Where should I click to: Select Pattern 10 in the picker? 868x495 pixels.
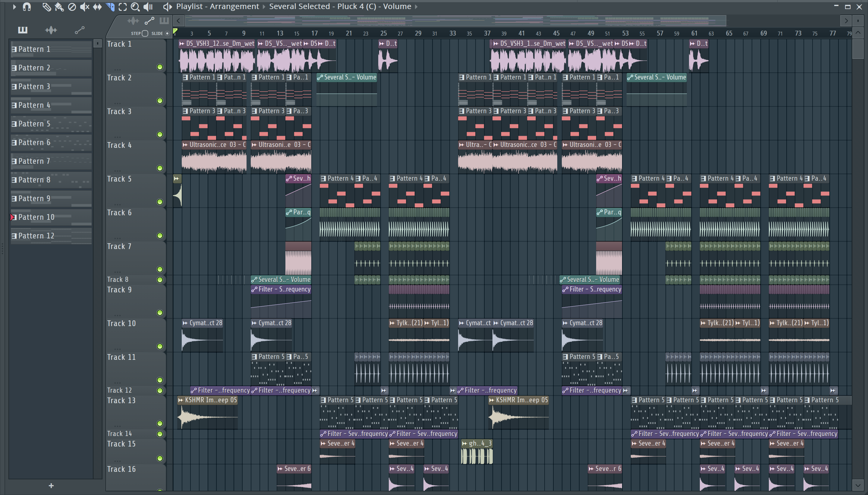click(51, 217)
